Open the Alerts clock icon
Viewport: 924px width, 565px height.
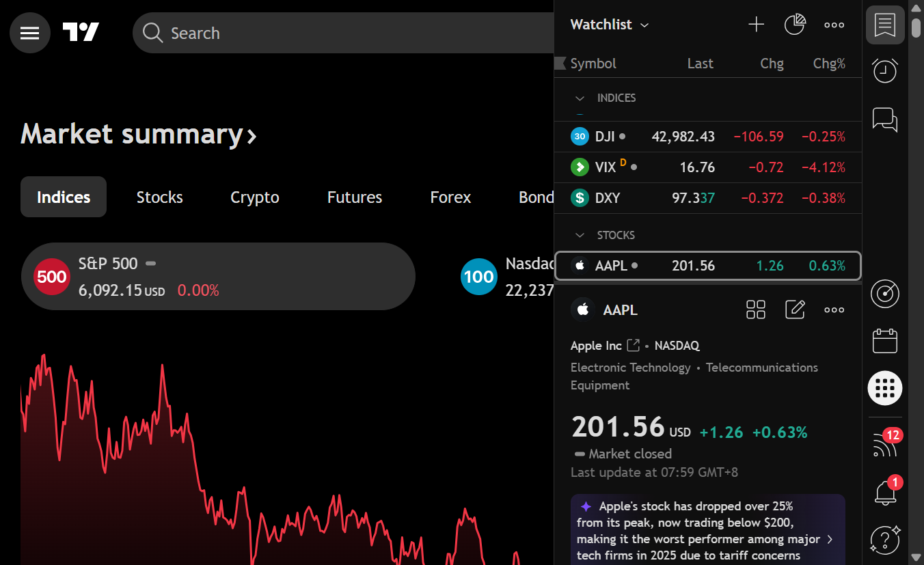tap(885, 71)
